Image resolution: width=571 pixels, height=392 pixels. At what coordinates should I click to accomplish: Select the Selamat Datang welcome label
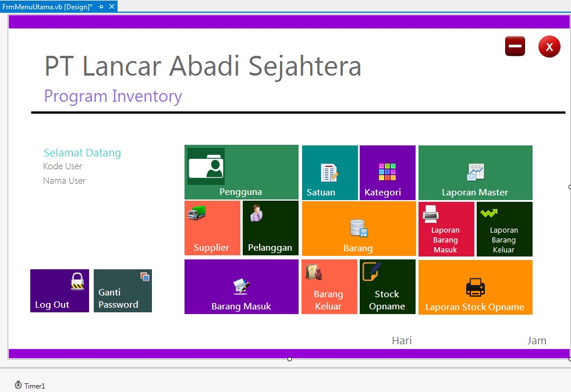coord(82,152)
